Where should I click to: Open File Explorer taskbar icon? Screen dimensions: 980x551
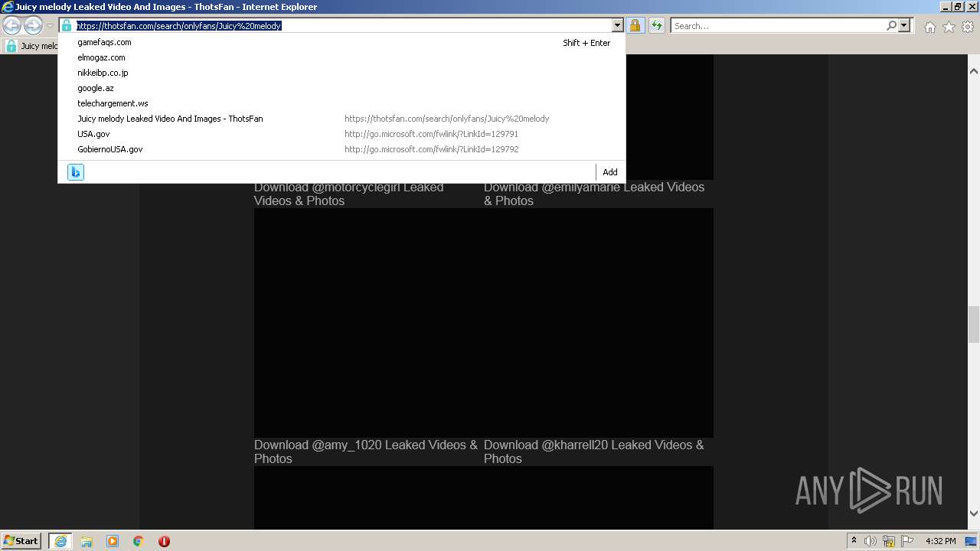coord(87,541)
